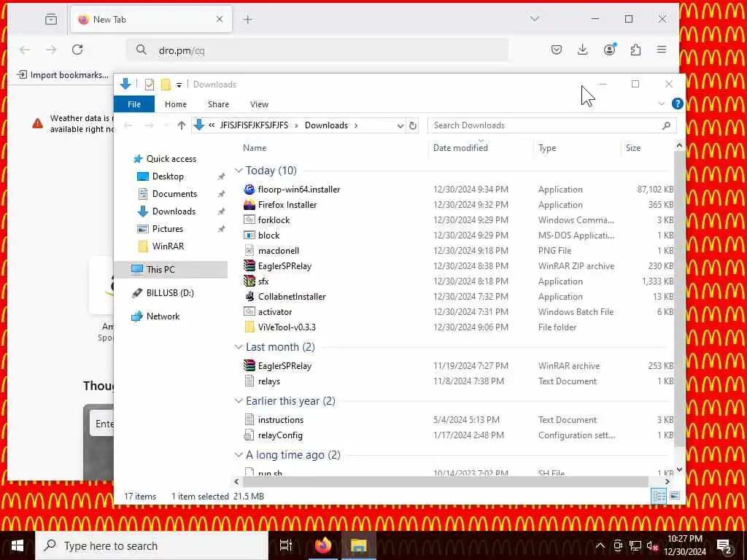Screen dimensions: 747x560
Task: Click the macdonell PNG file icon
Action: coord(249,251)
